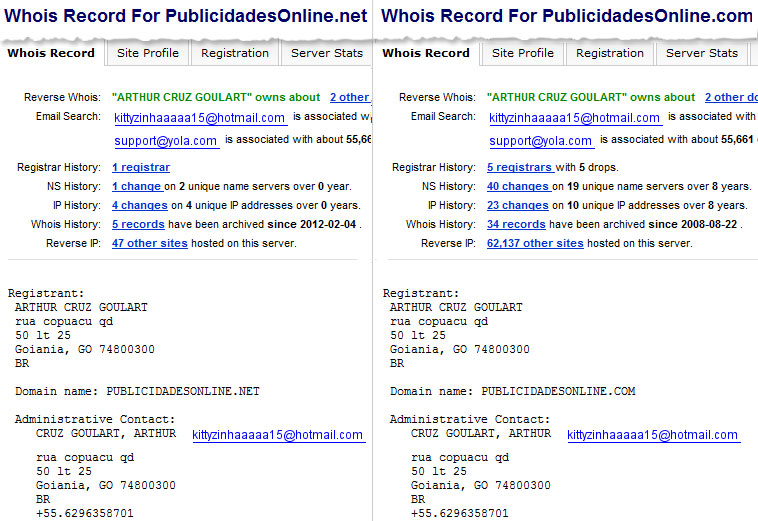Open hotmail email in .com Administrative Contact

click(653, 435)
